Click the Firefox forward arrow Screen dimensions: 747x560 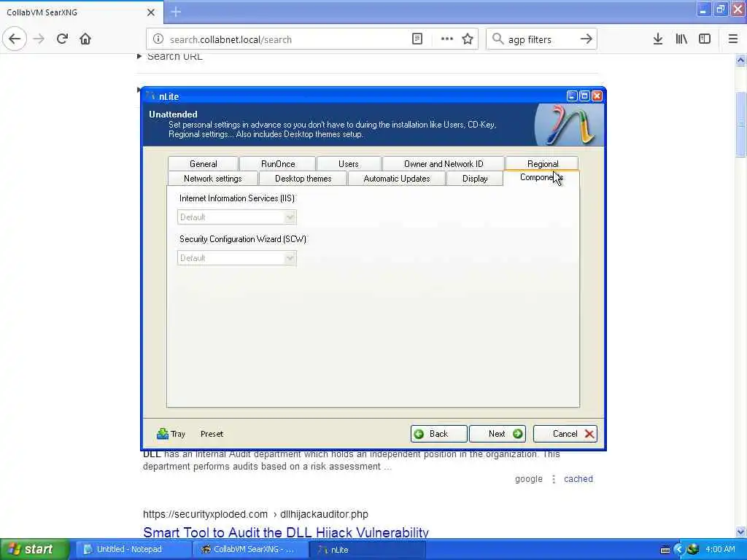[39, 39]
